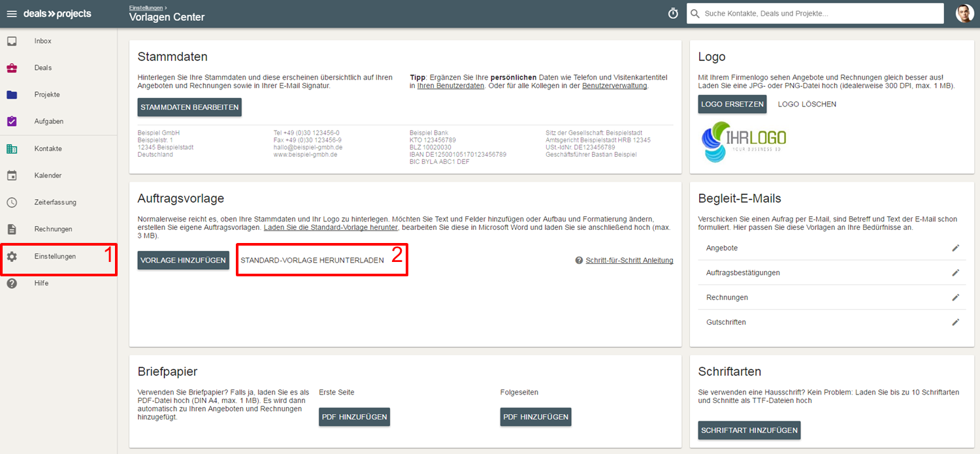Click the Schriftart hinzufügen button
This screenshot has height=454, width=980.
pos(749,430)
